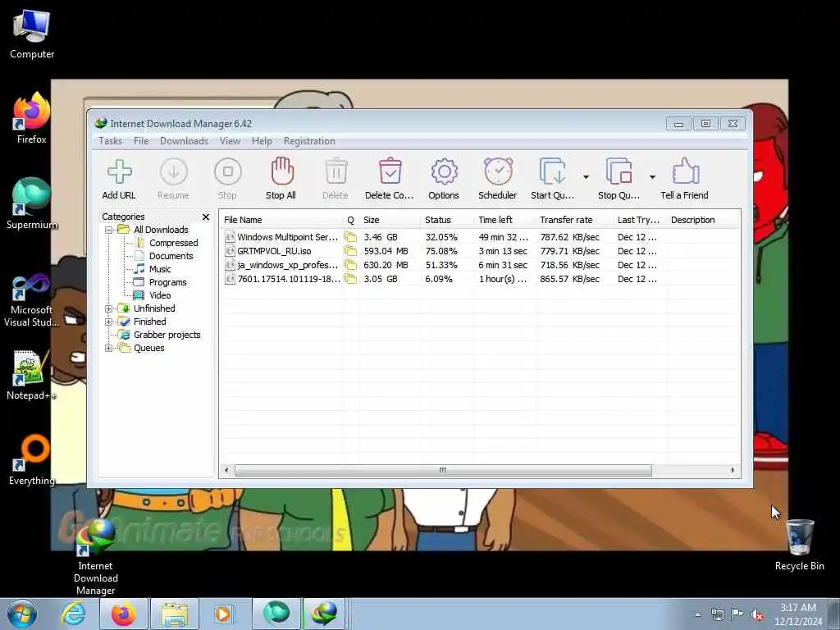
Task: Open the Tasks menu
Action: click(x=111, y=141)
